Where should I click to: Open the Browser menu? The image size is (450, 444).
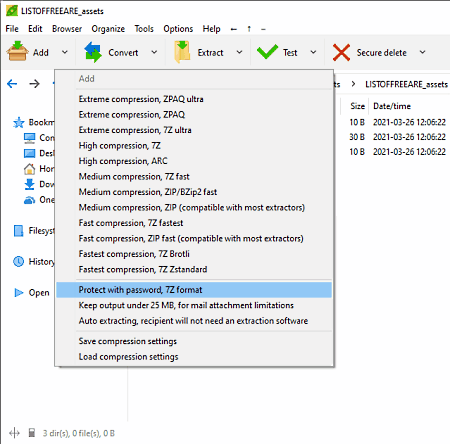pyautogui.click(x=67, y=29)
